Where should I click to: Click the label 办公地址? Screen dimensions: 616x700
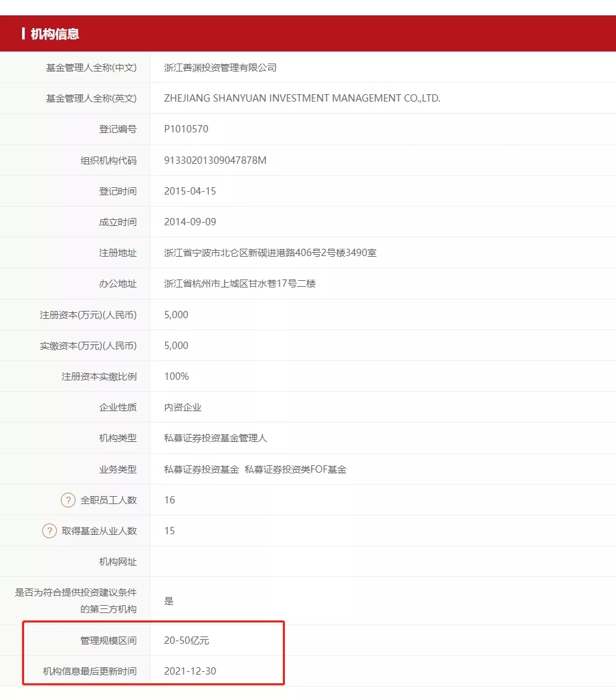[x=118, y=283]
